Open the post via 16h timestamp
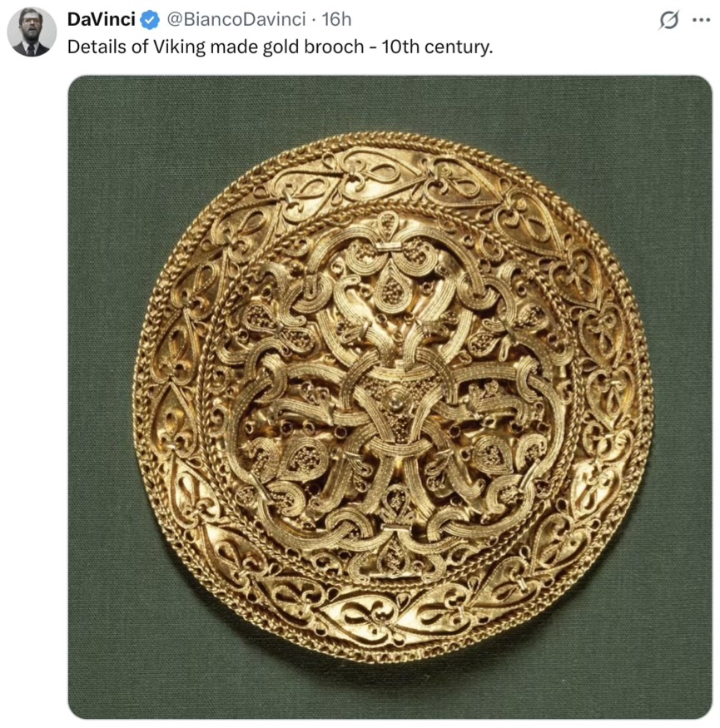Image resolution: width=720 pixels, height=728 pixels. point(336,19)
